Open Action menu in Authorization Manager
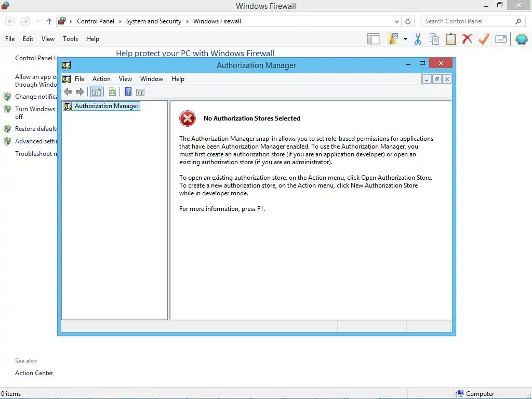 point(101,79)
